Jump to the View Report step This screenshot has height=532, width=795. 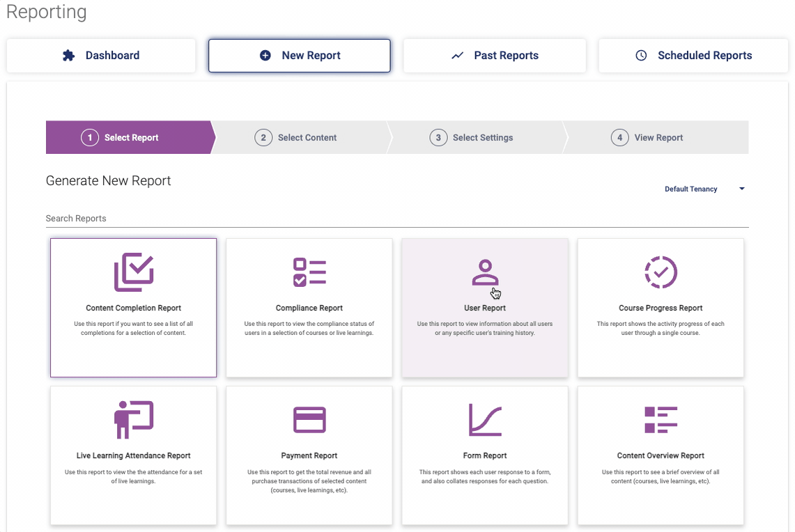pos(656,137)
